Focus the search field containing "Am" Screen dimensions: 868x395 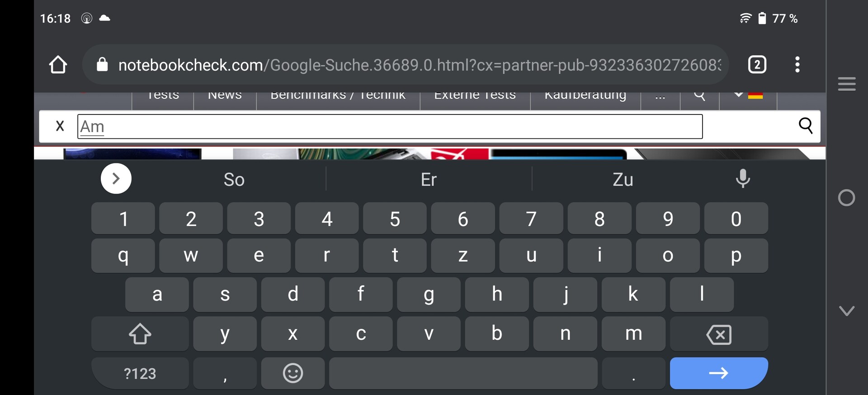390,127
